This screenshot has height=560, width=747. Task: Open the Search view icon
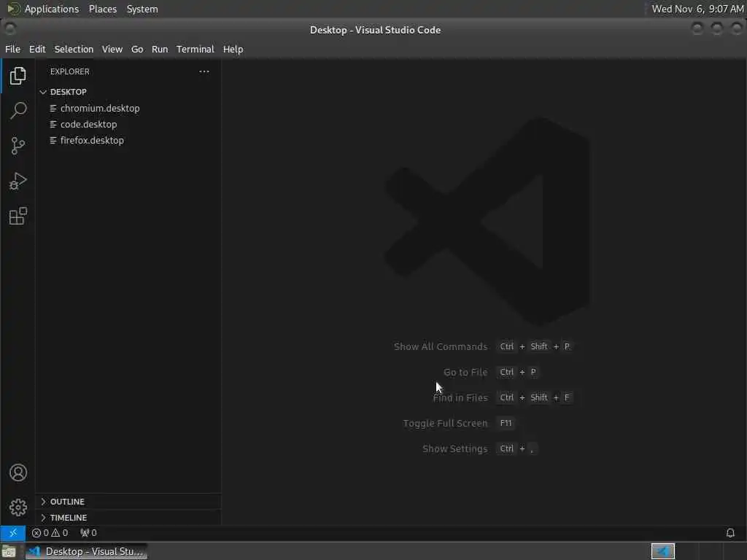coord(18,111)
